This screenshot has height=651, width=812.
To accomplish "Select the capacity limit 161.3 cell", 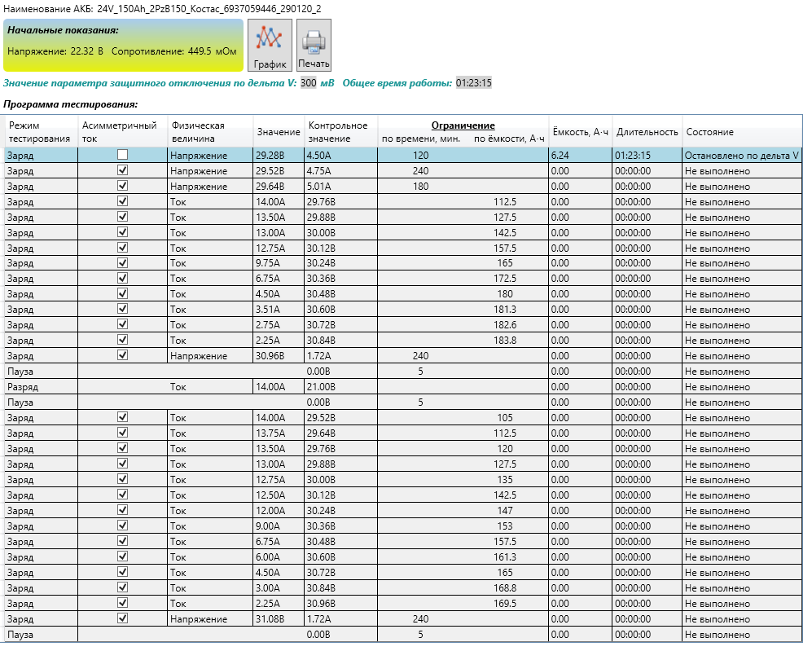I will coord(505,556).
